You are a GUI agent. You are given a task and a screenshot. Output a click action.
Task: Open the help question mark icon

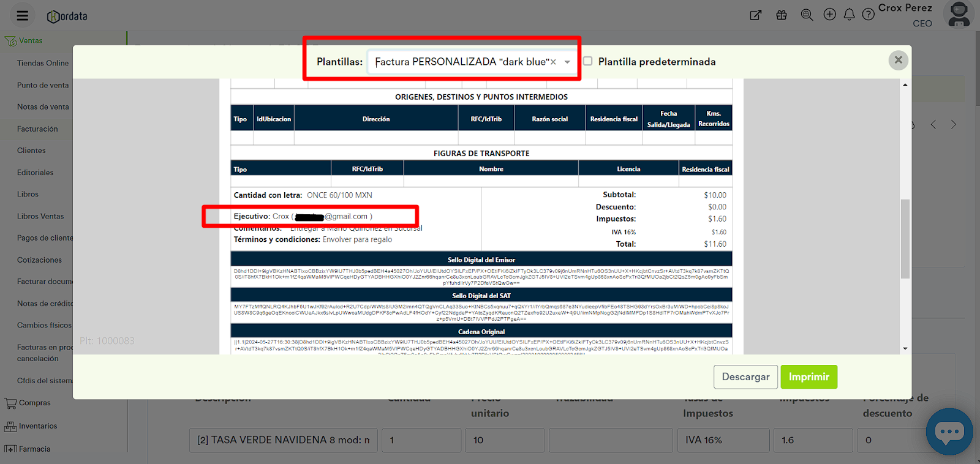[868, 15]
